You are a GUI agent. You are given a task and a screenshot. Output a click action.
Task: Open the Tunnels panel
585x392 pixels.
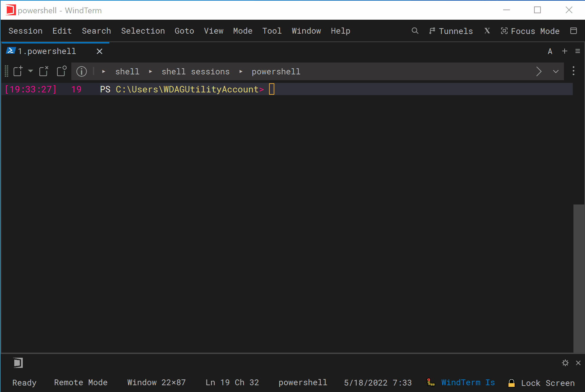(451, 31)
